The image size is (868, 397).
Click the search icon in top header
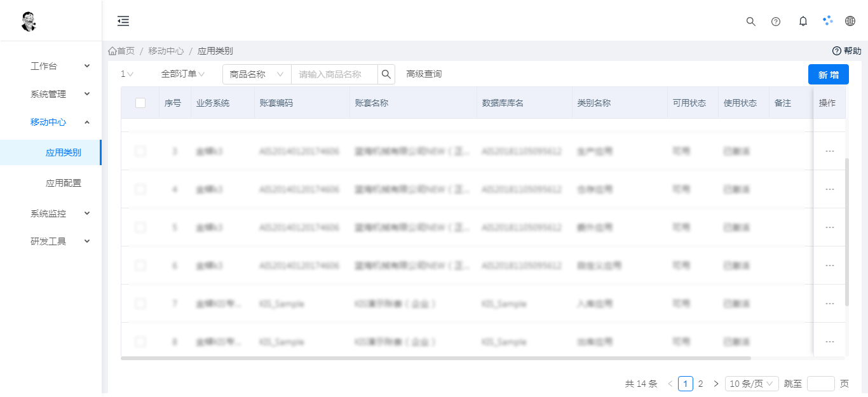[750, 21]
